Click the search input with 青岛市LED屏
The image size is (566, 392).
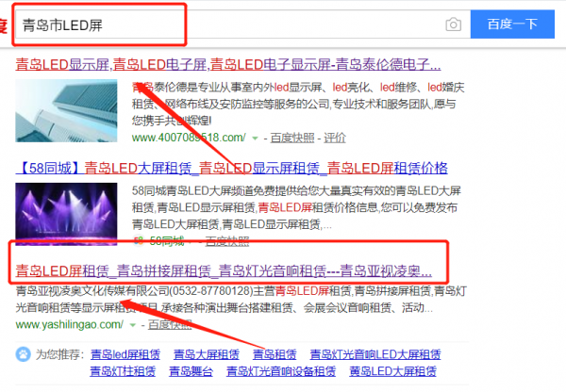click(242, 24)
